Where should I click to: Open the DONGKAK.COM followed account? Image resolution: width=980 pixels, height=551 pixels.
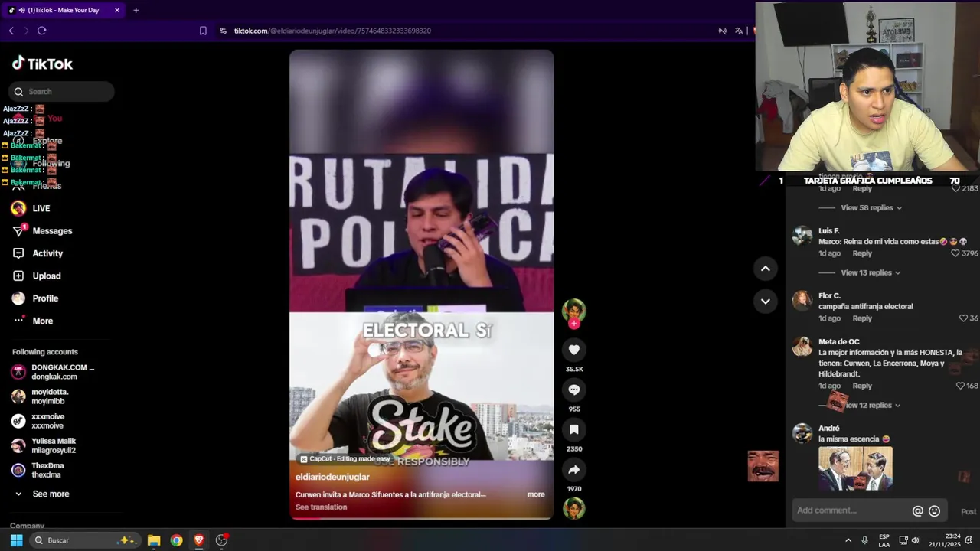(x=53, y=372)
